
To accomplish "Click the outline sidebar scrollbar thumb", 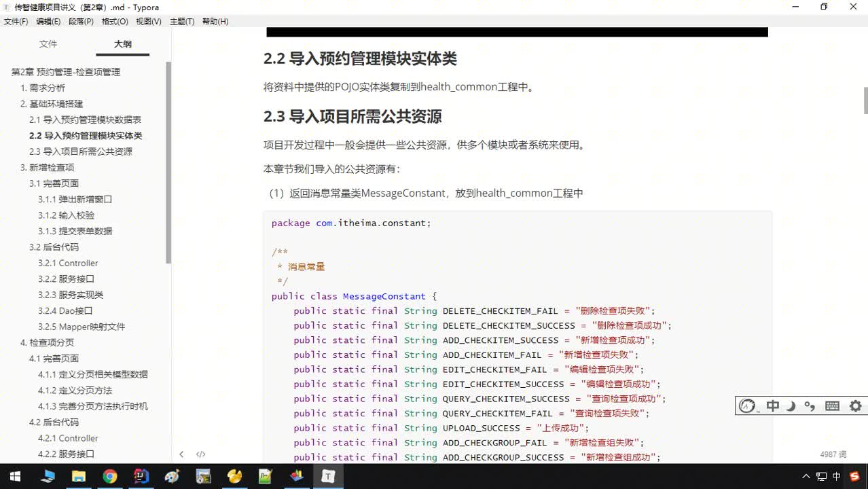I will click(168, 162).
